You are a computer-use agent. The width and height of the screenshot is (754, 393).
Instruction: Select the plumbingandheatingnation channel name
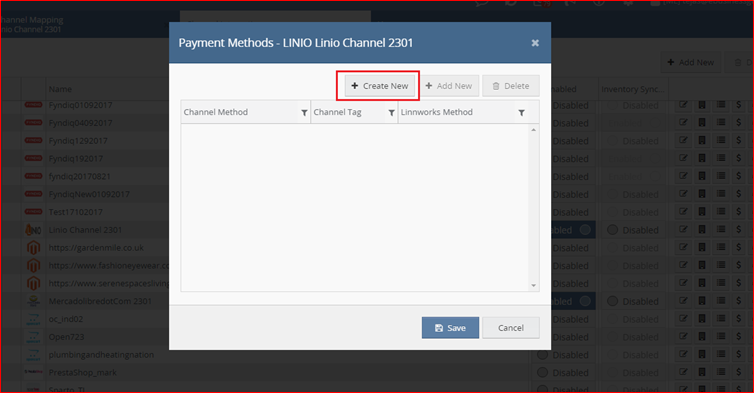101,355
